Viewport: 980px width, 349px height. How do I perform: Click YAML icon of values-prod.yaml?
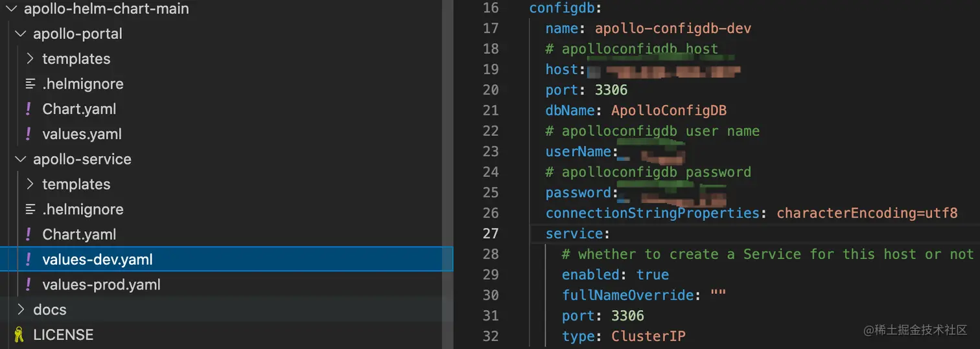tap(29, 285)
